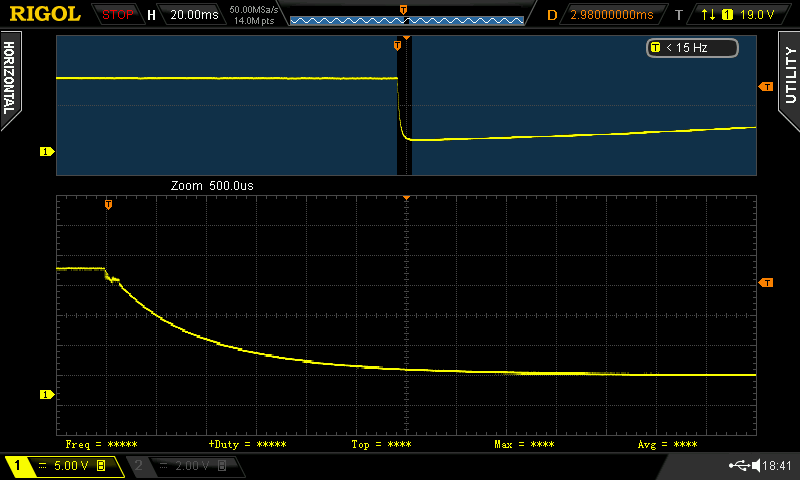Screen dimensions: 800x480
Task: Click channel 1 ground marker in upper window
Action: 47,151
